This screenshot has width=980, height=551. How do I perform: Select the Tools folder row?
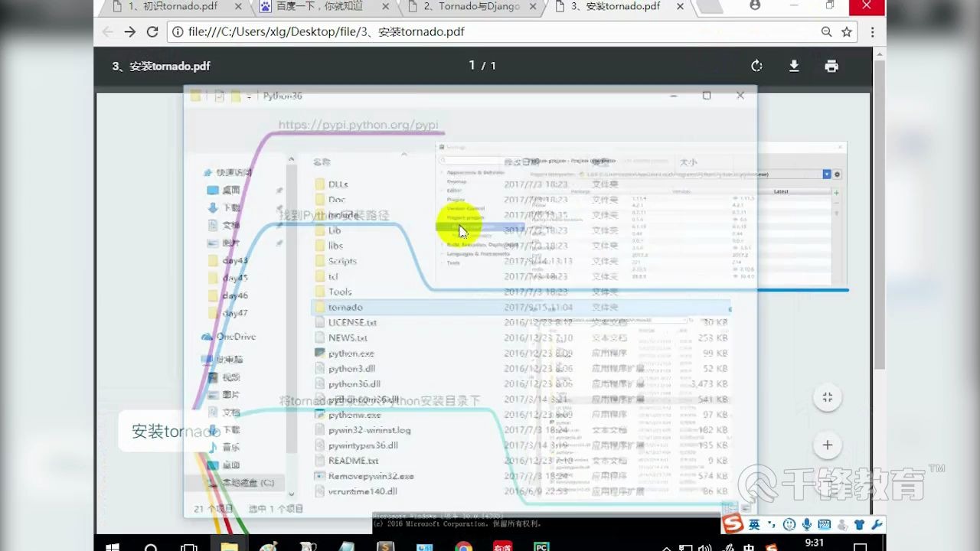click(x=521, y=292)
